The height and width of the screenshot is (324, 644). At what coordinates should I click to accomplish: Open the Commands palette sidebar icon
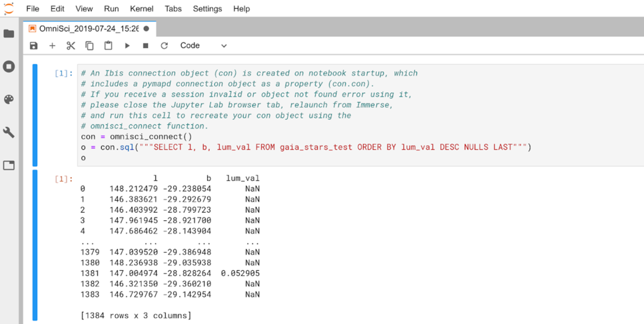[x=9, y=99]
